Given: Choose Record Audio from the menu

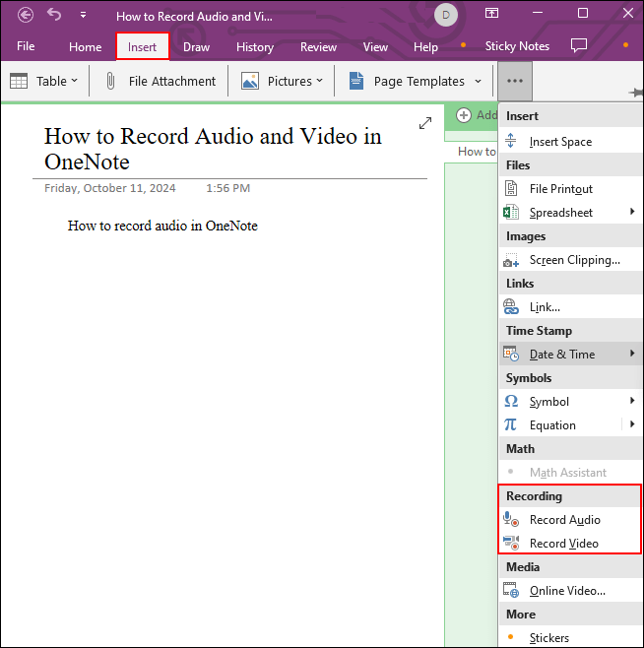Looking at the screenshot, I should [570, 519].
